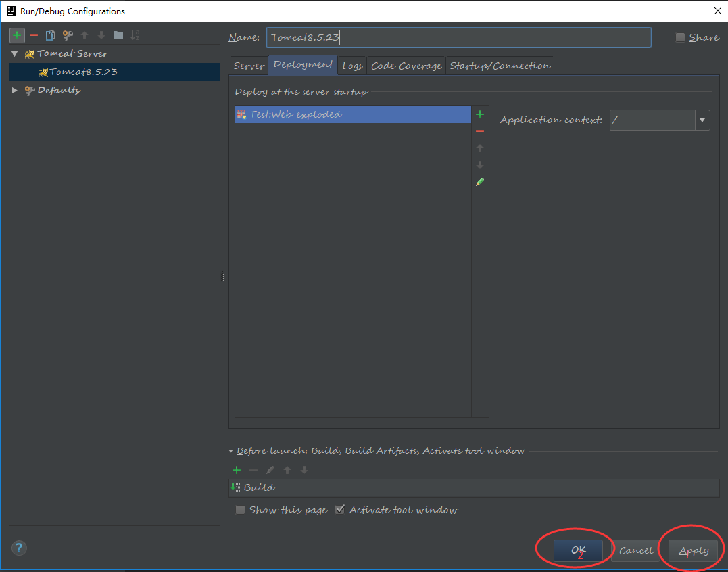
Task: Open the Logs tab
Action: (352, 66)
